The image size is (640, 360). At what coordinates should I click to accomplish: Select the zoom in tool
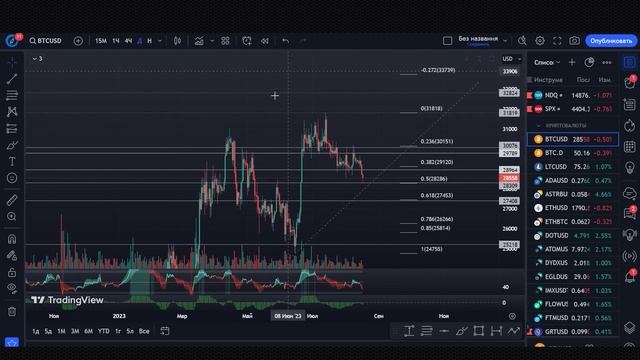[12, 217]
